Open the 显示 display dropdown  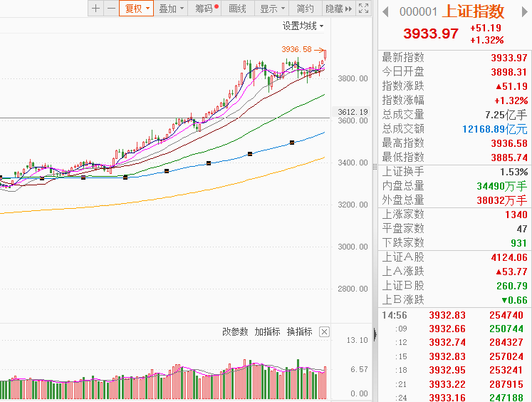point(272,9)
